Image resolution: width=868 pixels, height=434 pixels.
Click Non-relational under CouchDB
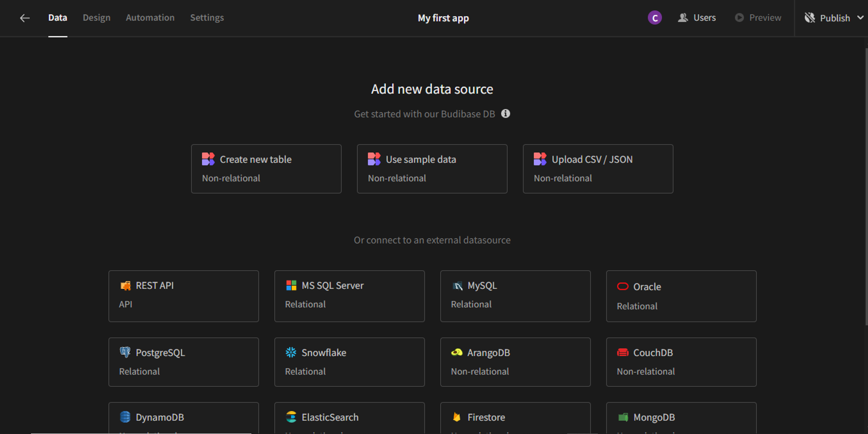click(x=646, y=372)
